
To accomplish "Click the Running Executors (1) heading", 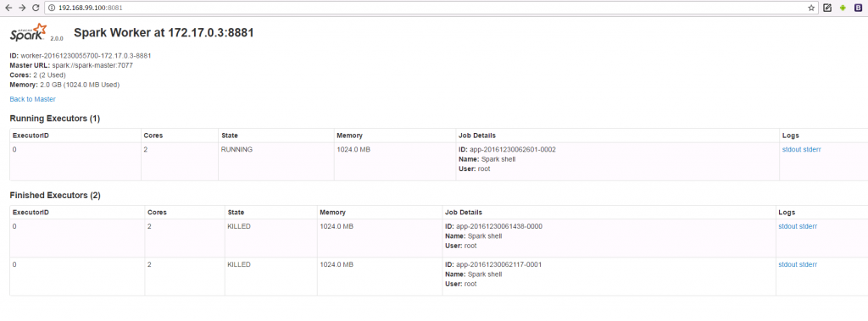I will [55, 119].
